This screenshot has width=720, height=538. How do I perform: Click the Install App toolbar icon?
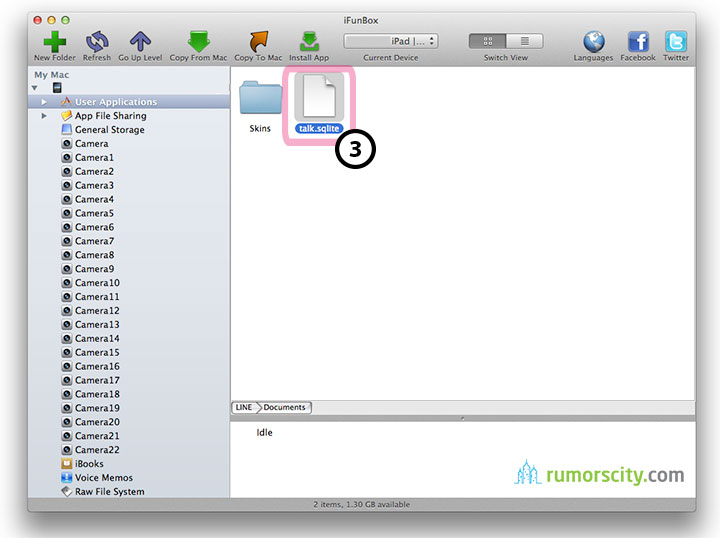point(309,42)
